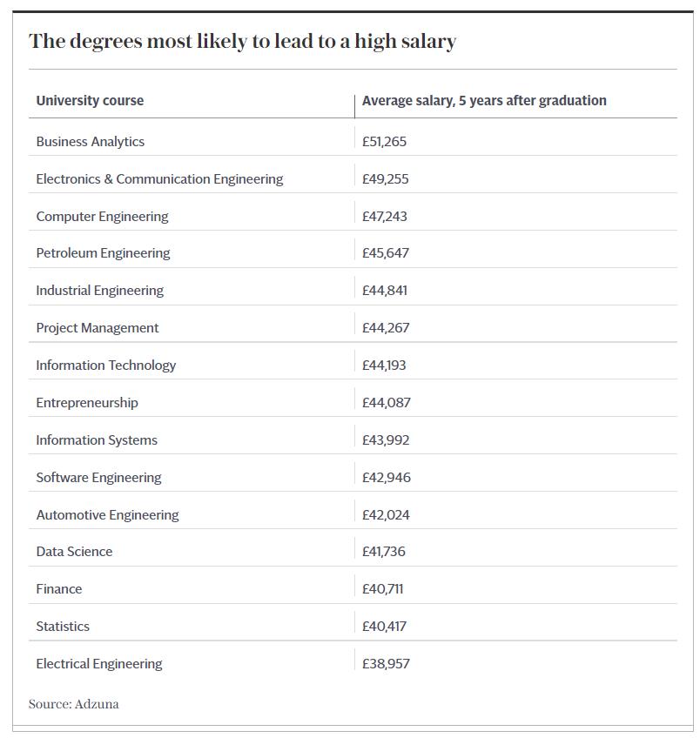Select the Project Management row label
Viewport: 700px width, 738px height.
tap(98, 327)
